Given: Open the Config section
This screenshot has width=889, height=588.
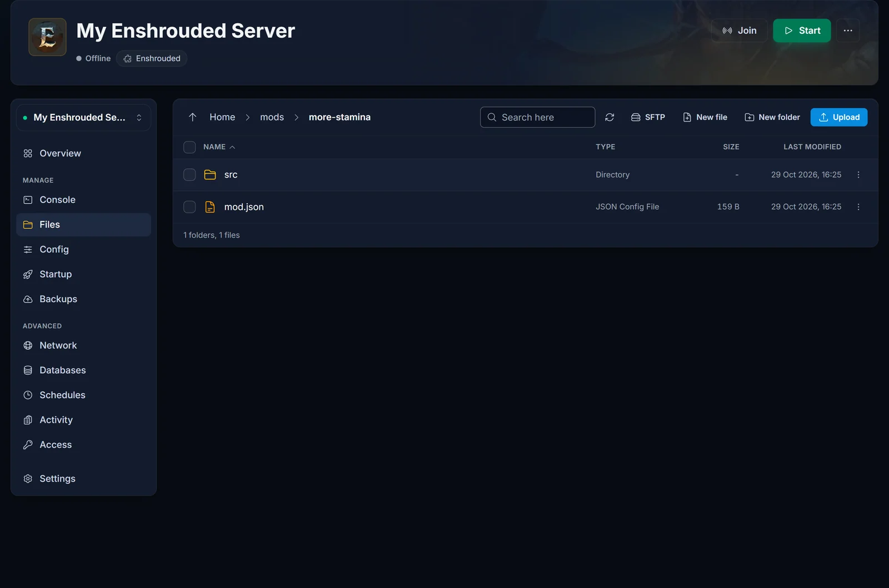Looking at the screenshot, I should tap(83, 249).
